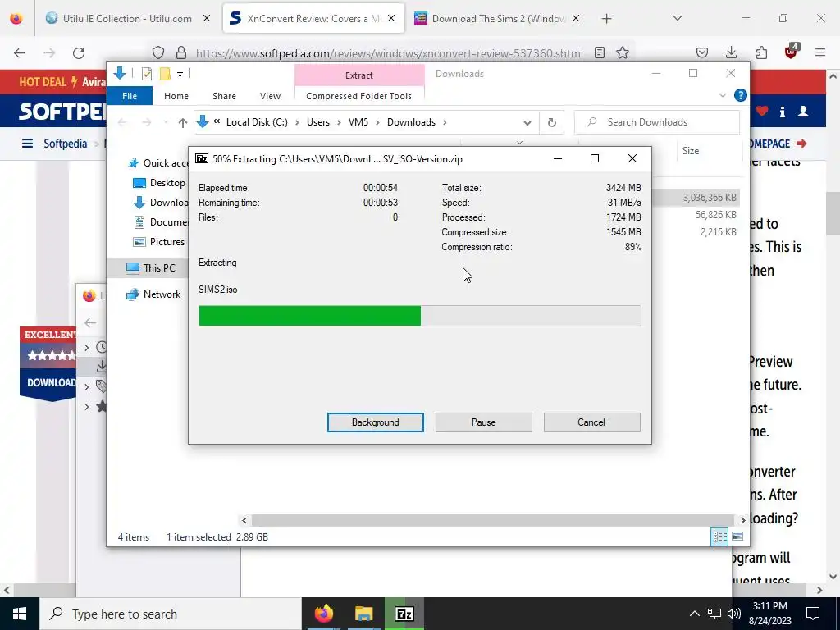Open 7-Zip from the taskbar
Screen dimensions: 840x630
pos(404,614)
